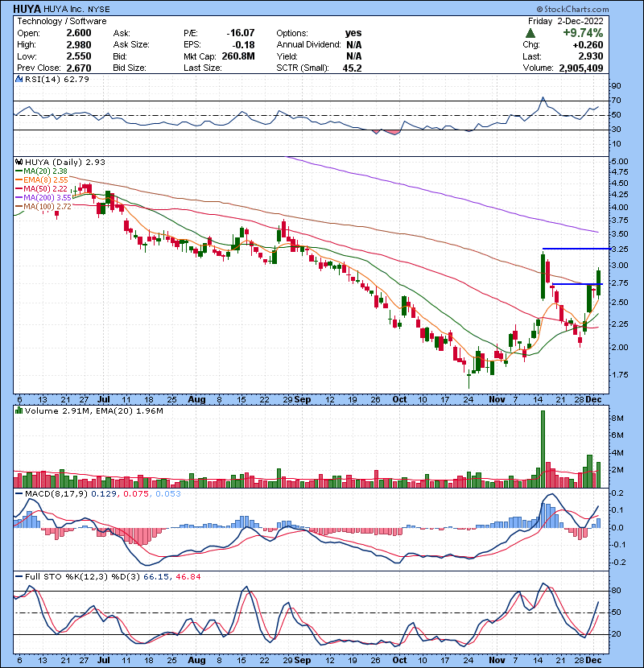The height and width of the screenshot is (668, 644).
Task: Click the 'MACD(8,17,9)' panel label
Action: click(x=56, y=494)
